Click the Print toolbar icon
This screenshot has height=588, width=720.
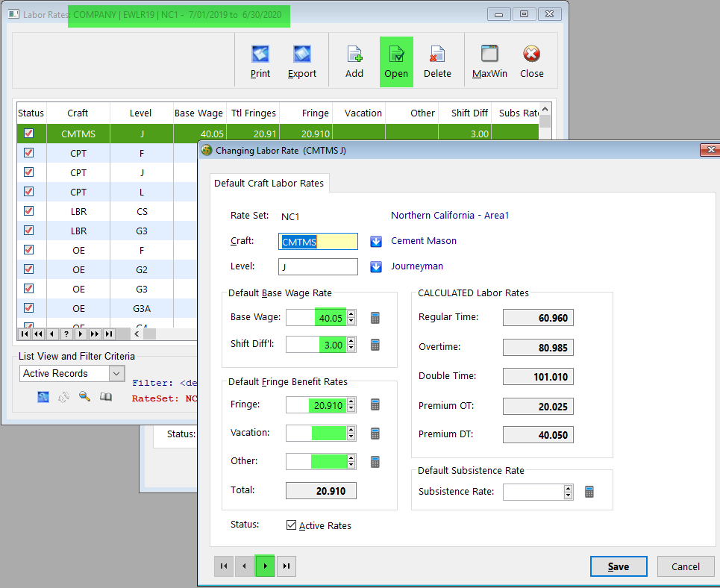tap(260, 54)
